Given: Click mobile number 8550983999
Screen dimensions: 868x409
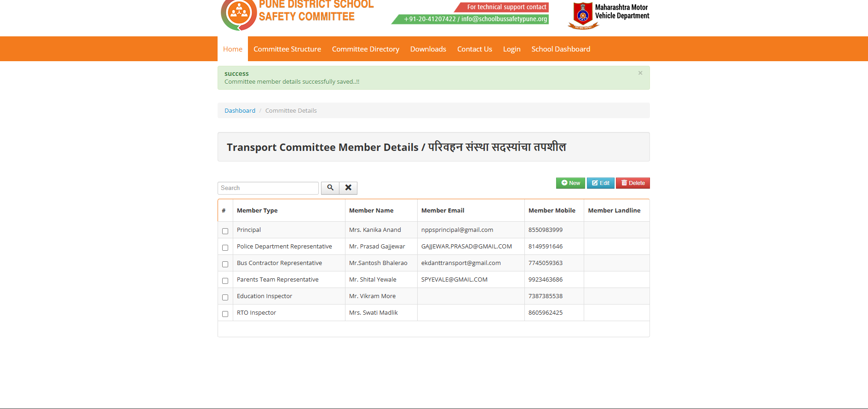Looking at the screenshot, I should 546,230.
